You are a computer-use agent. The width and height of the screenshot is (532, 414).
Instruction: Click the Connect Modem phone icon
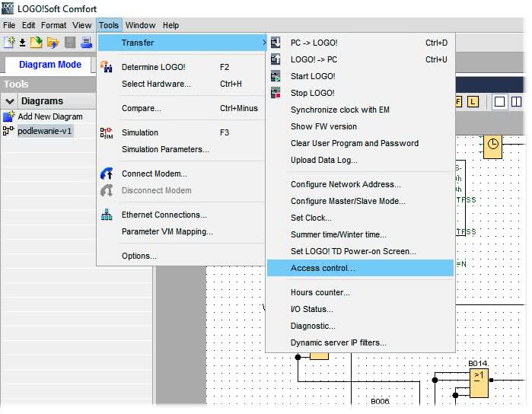pos(107,174)
